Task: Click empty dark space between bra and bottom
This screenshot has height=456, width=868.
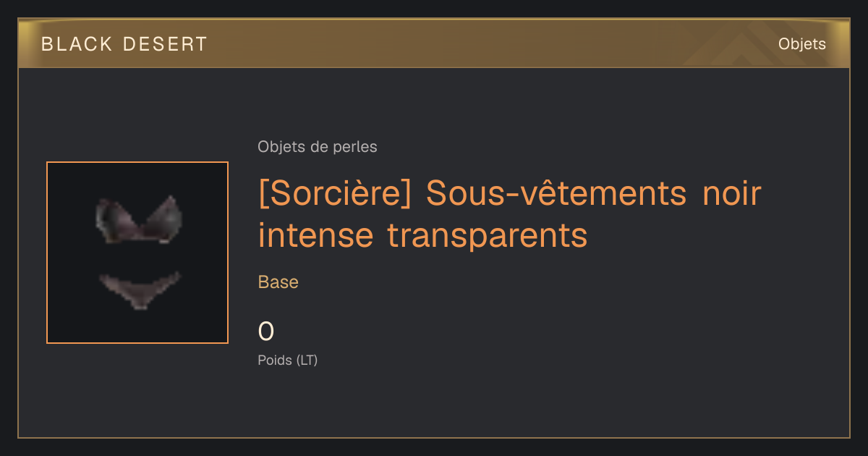Action: (137, 257)
